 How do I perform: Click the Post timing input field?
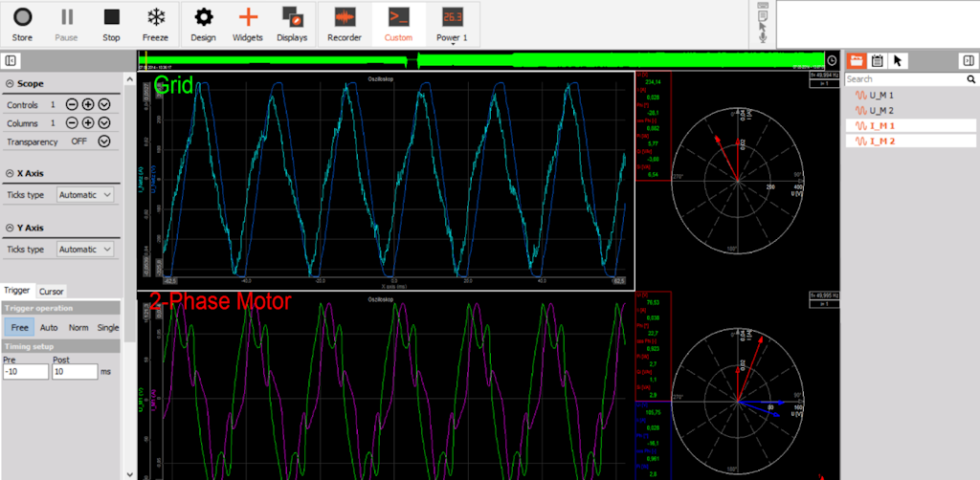(75, 371)
